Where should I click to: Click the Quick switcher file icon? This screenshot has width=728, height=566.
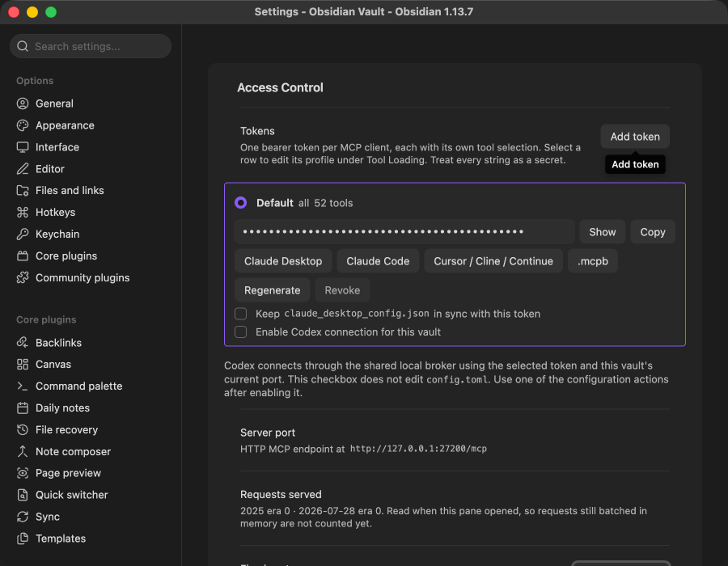coord(23,495)
